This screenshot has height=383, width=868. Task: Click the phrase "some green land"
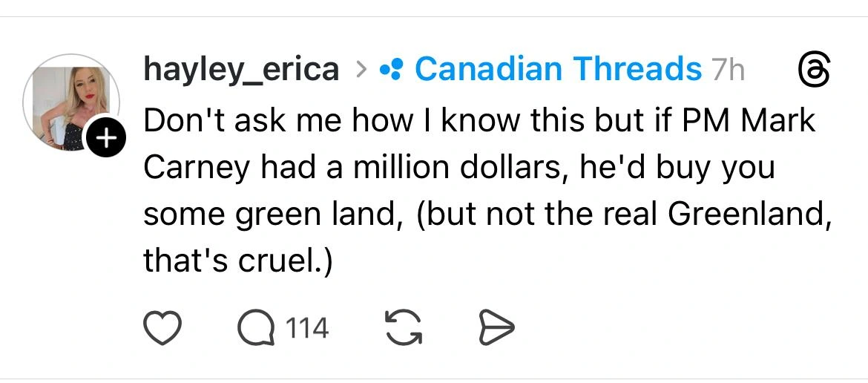[268, 215]
